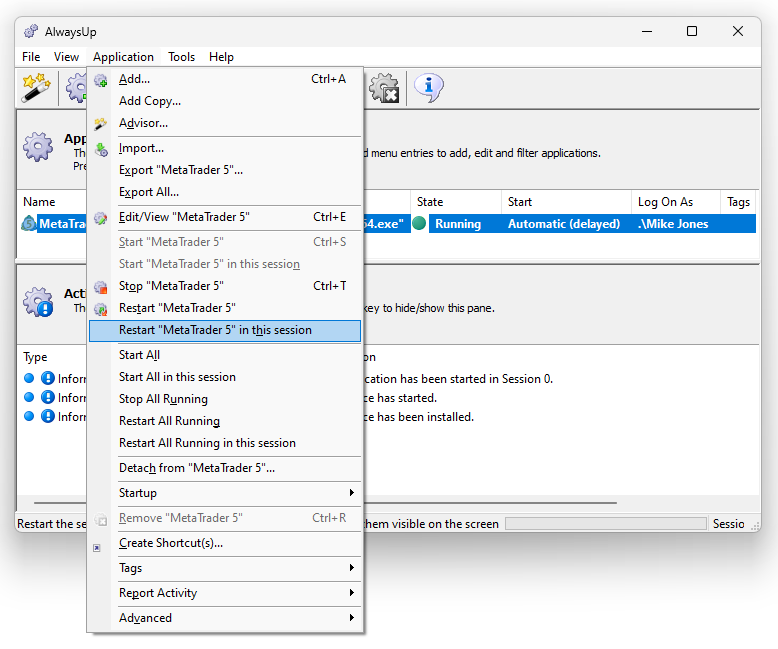Choose Export "MetaTrader 5"...

click(x=225, y=170)
